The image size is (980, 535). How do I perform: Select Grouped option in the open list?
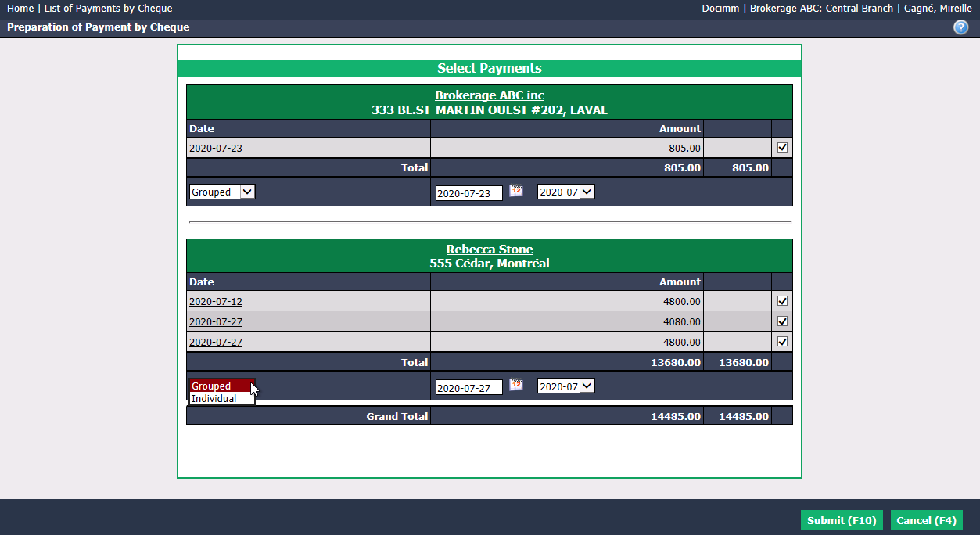click(222, 386)
